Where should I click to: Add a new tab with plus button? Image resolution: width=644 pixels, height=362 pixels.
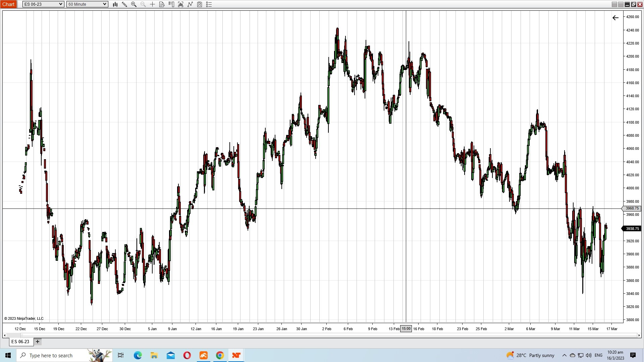point(38,342)
